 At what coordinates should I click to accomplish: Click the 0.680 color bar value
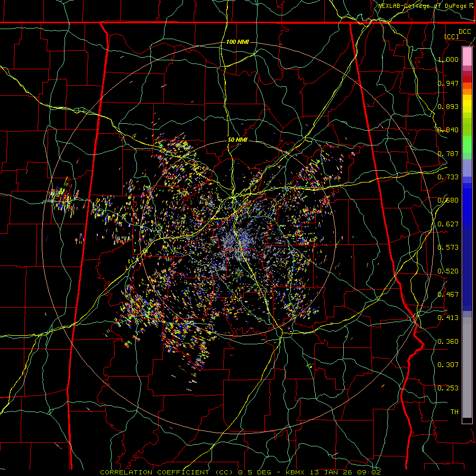[x=448, y=200]
